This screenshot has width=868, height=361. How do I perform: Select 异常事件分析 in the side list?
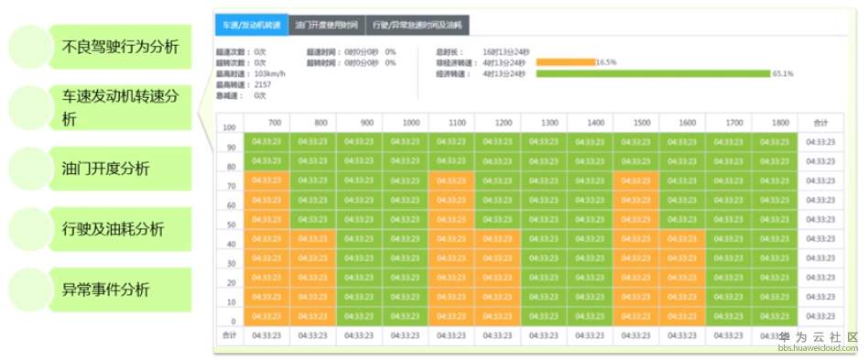(120, 290)
